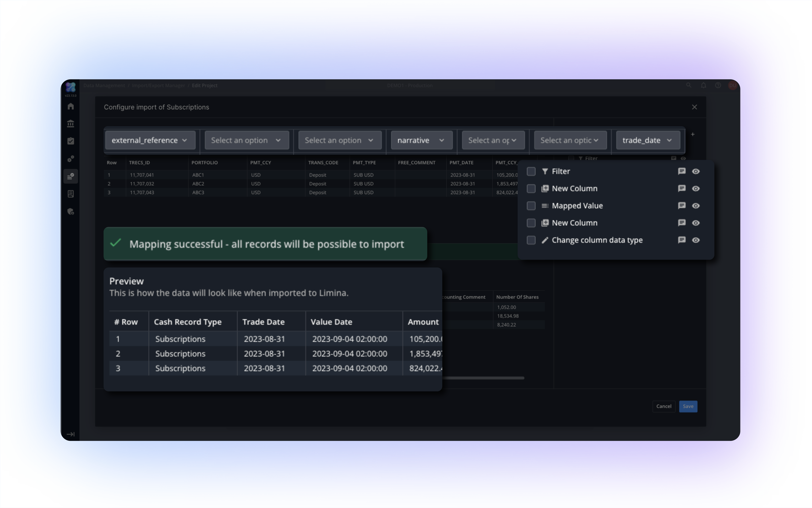The height and width of the screenshot is (508, 812).
Task: Click cell ABC2 in PORTFOLIO column
Action: point(198,184)
